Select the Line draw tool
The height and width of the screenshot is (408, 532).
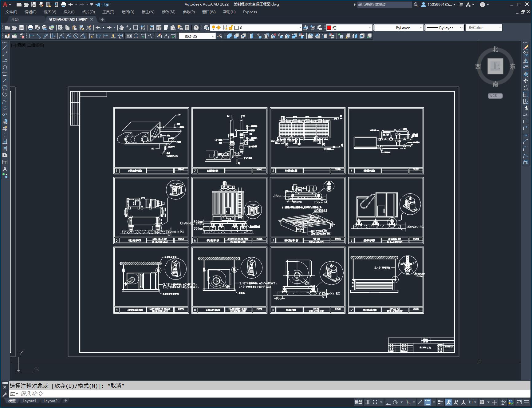pos(5,47)
